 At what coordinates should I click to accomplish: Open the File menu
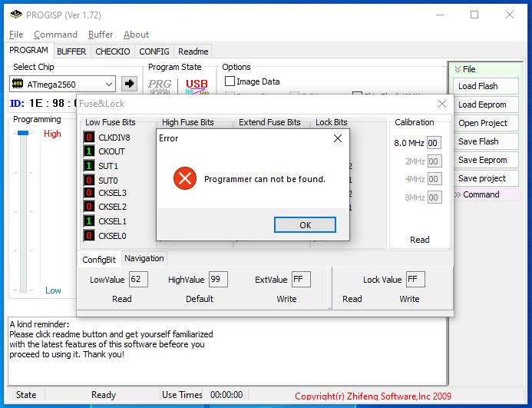point(16,35)
